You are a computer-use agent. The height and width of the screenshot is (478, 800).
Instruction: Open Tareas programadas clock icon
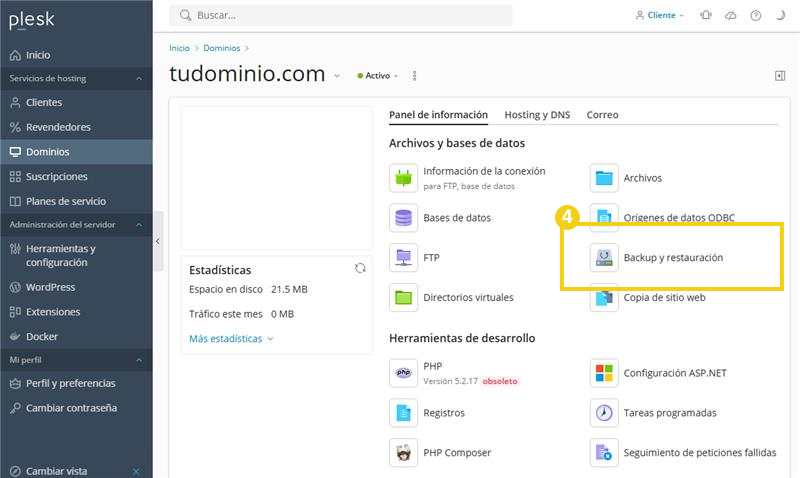pos(604,413)
